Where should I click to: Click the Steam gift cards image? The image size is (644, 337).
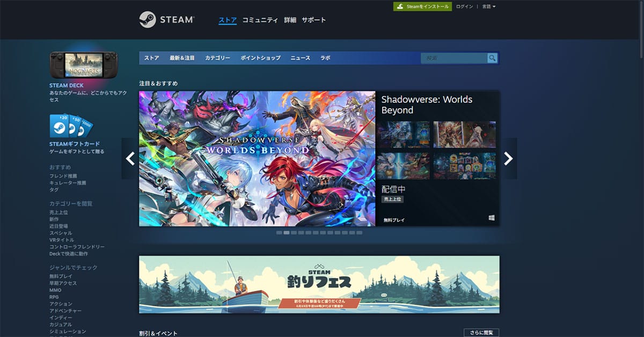click(71, 127)
